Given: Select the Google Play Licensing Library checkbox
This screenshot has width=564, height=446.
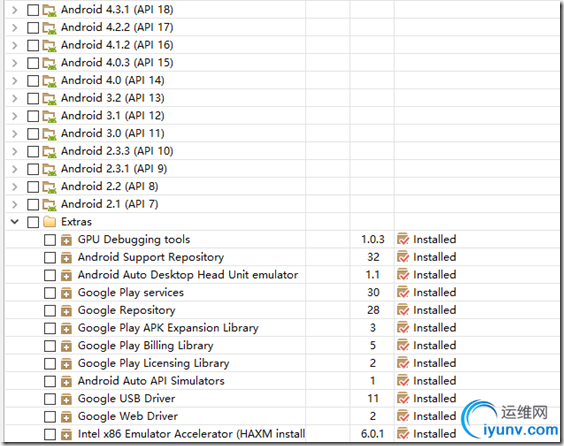Looking at the screenshot, I should click(50, 364).
